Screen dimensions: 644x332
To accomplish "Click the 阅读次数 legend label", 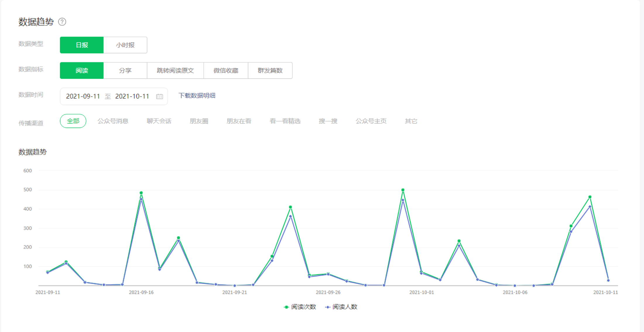I will (x=304, y=307).
